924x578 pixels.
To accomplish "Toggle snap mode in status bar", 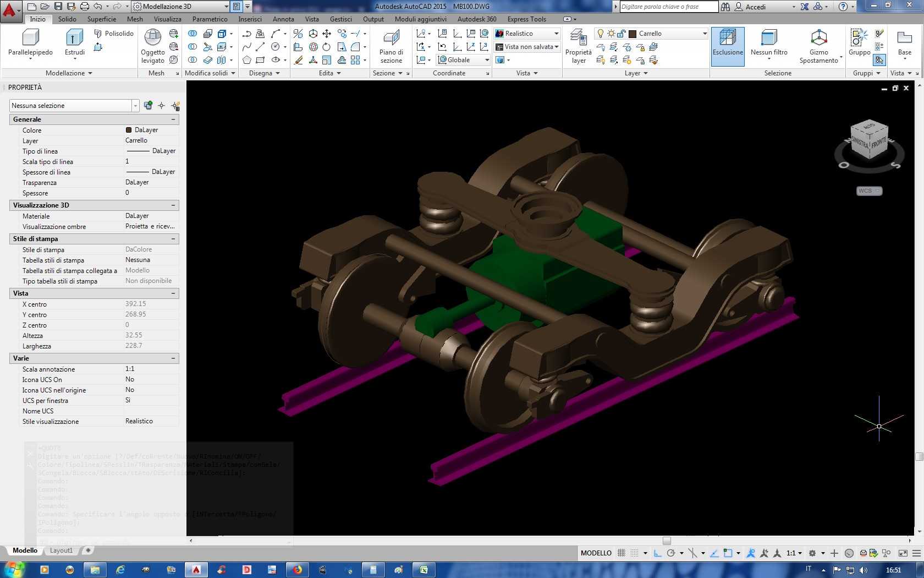I will tap(635, 553).
